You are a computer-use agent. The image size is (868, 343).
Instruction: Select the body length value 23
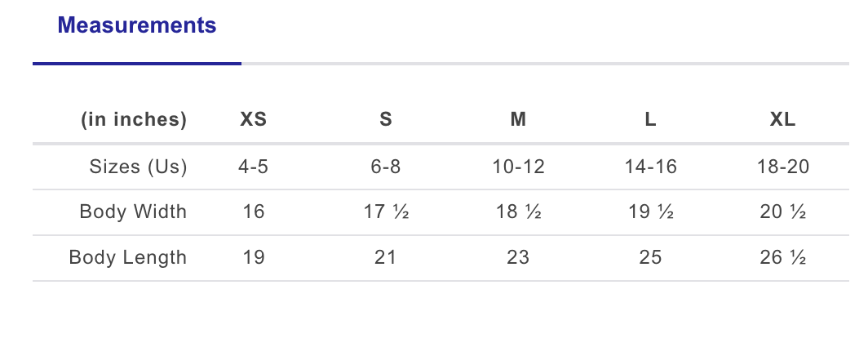518,258
